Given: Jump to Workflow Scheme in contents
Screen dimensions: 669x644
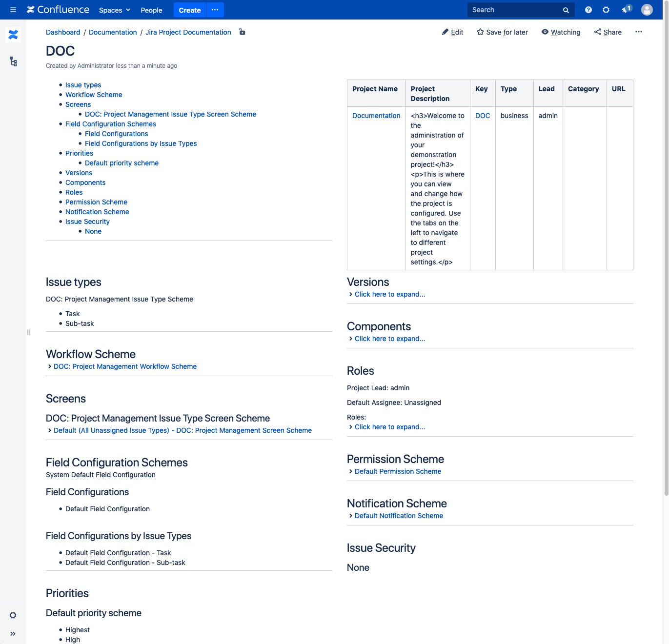Looking at the screenshot, I should pos(94,95).
